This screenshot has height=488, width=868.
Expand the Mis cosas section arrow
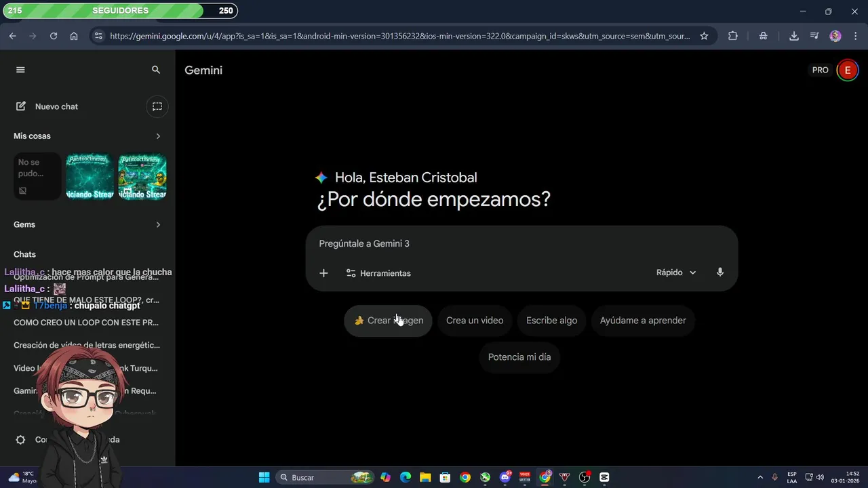(158, 136)
